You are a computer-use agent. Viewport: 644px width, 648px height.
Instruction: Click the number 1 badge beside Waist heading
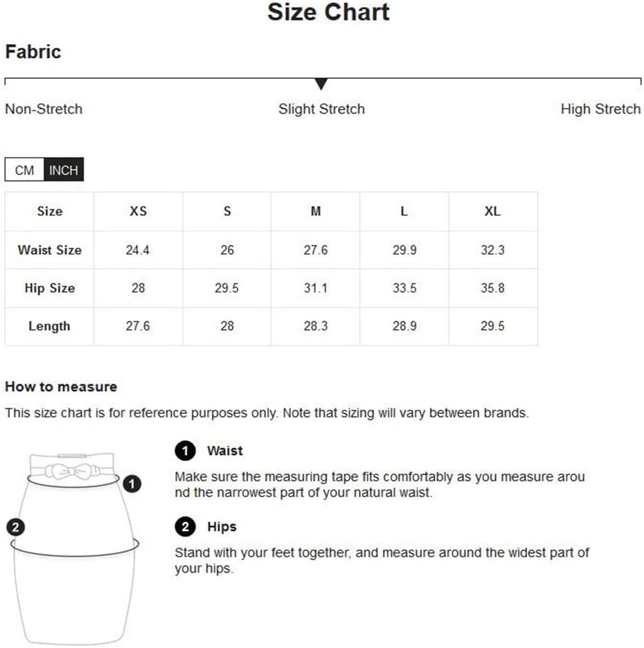pyautogui.click(x=185, y=451)
